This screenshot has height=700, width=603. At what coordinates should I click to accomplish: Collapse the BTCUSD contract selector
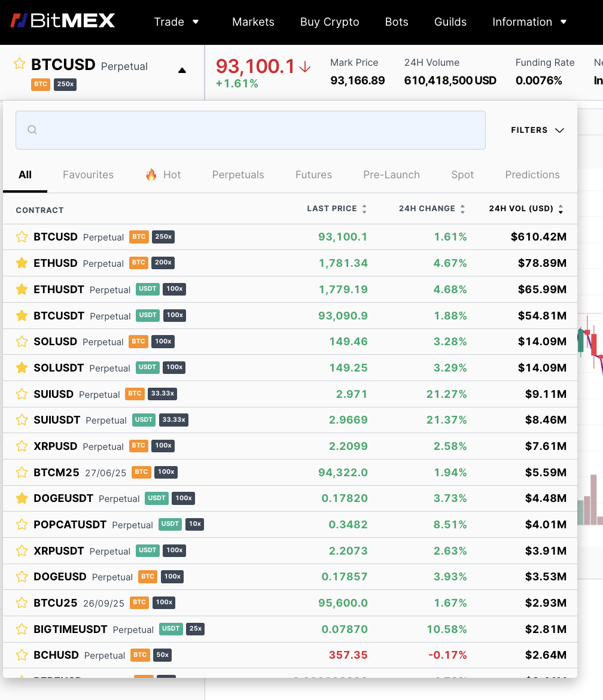(x=182, y=71)
